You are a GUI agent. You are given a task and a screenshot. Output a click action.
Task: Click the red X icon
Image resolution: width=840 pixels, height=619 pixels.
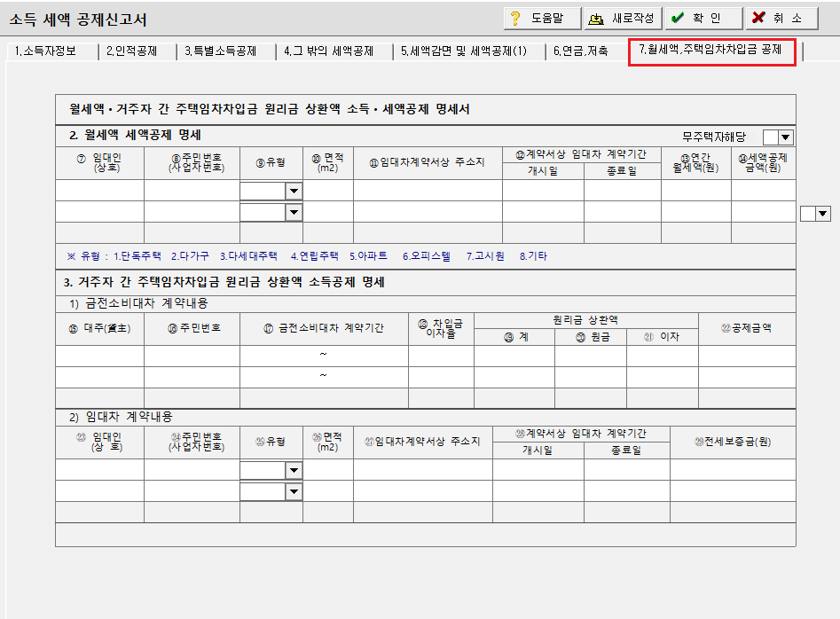pos(758,18)
